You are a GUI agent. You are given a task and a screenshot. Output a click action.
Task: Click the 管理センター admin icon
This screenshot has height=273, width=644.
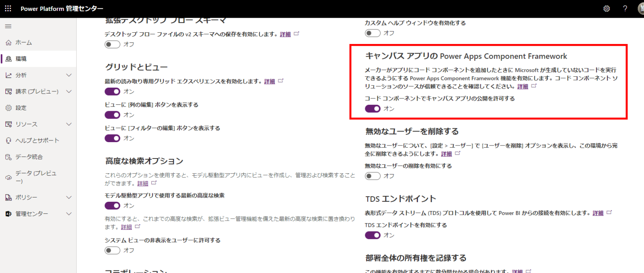(x=8, y=214)
